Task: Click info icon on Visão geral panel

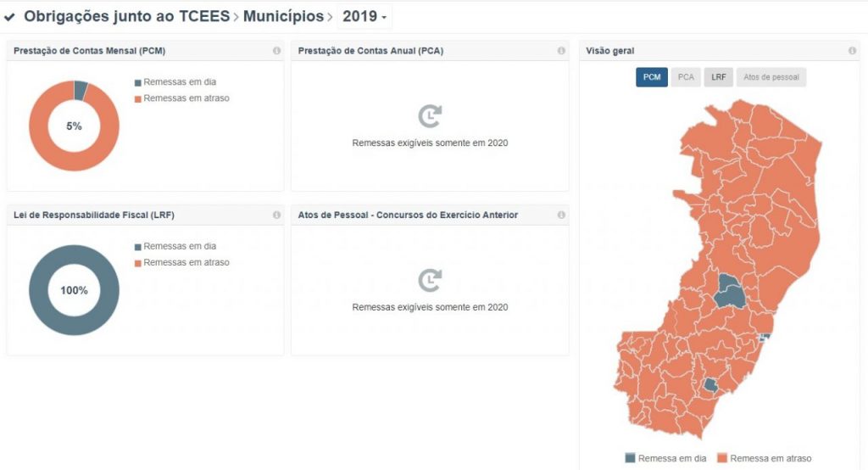Action: (852, 51)
